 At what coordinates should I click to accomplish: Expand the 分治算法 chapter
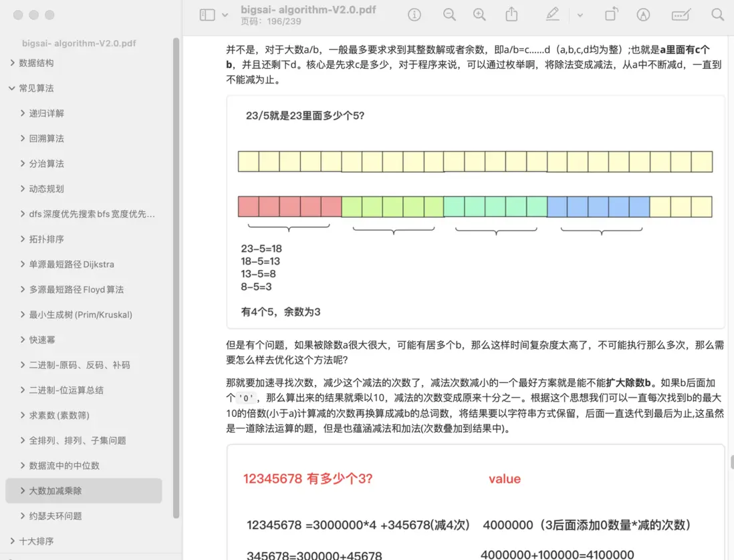coord(23,164)
